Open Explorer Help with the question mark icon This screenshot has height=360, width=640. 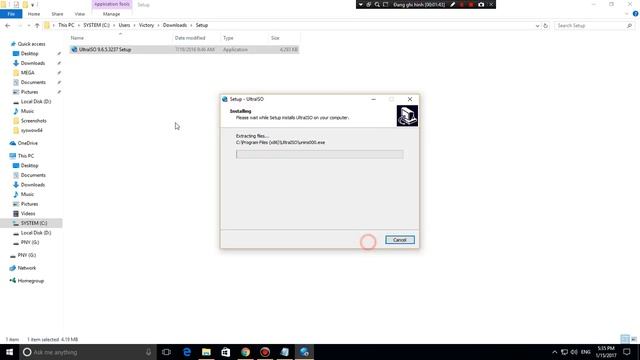pos(635,14)
